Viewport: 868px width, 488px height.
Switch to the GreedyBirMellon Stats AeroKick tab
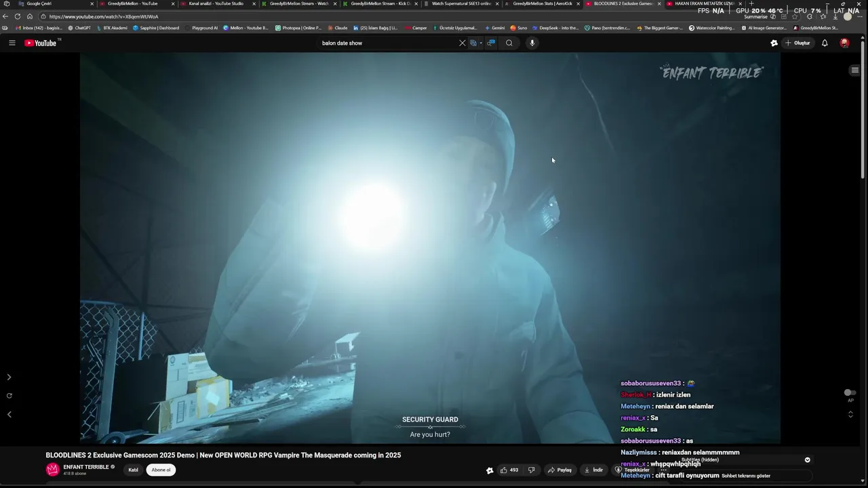542,3
